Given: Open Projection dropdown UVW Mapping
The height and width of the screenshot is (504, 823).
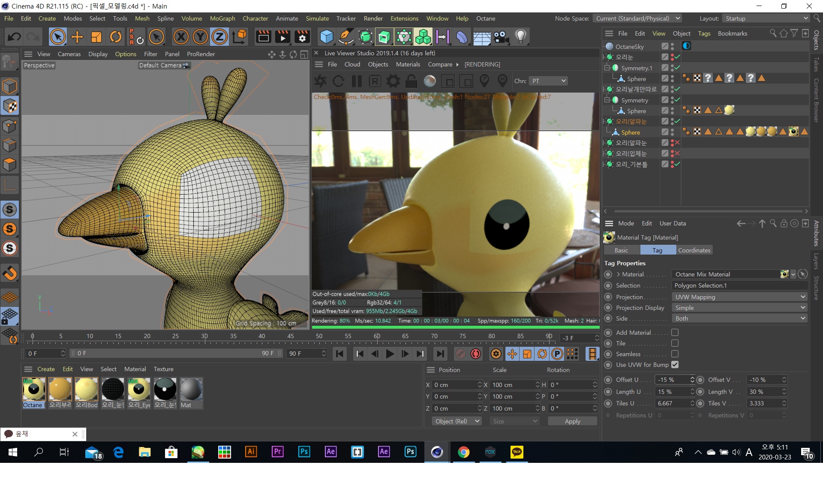Looking at the screenshot, I should 739,297.
